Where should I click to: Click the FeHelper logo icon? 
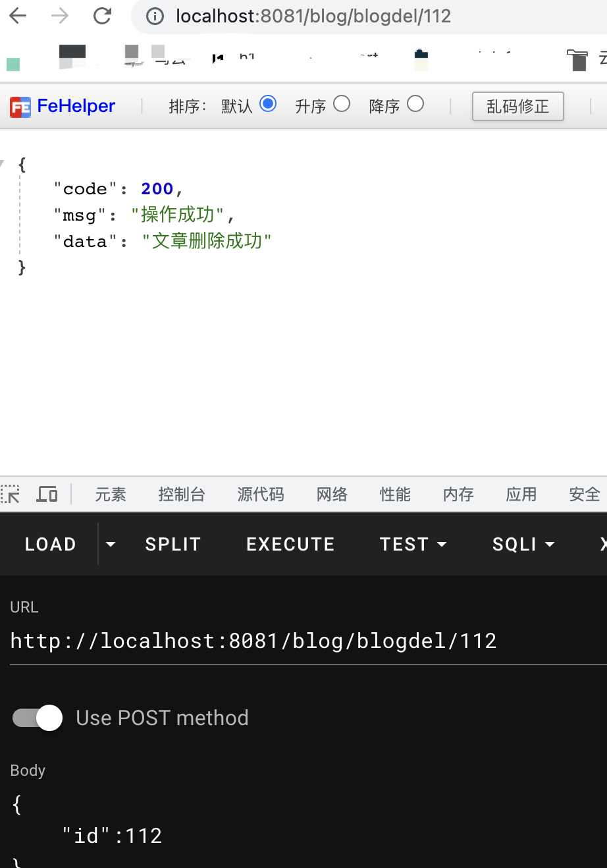tap(17, 105)
